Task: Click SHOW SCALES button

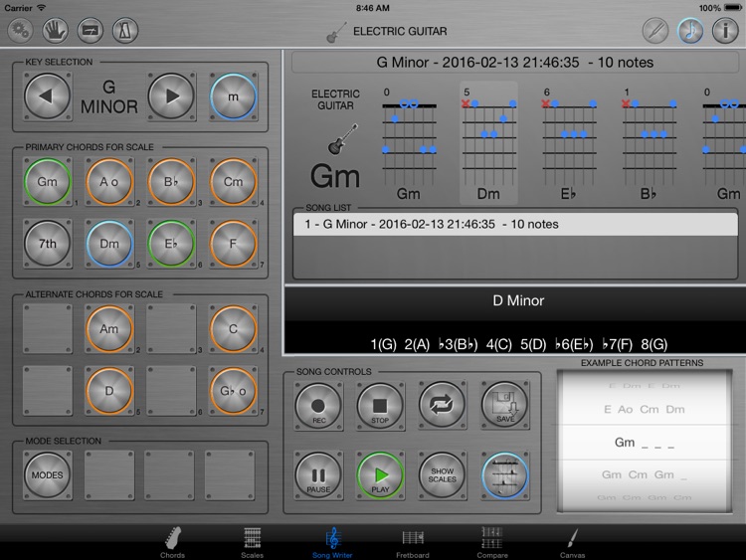Action: 442,475
